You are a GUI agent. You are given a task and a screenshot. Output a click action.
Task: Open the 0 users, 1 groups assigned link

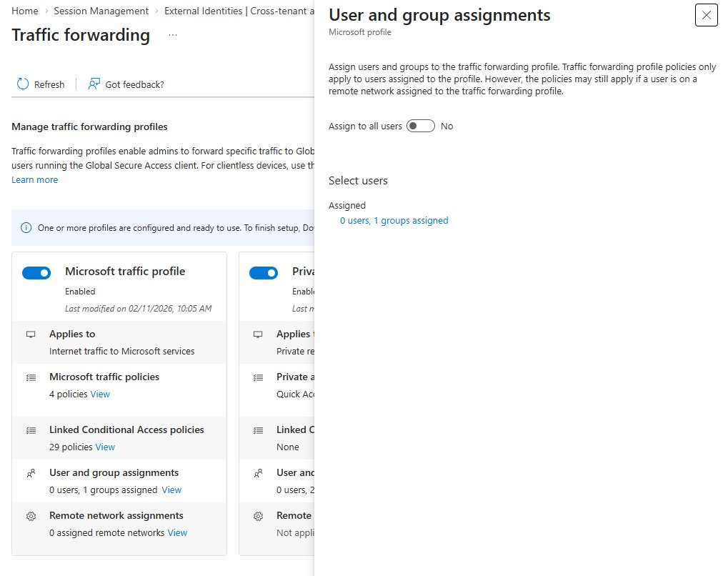tap(394, 221)
